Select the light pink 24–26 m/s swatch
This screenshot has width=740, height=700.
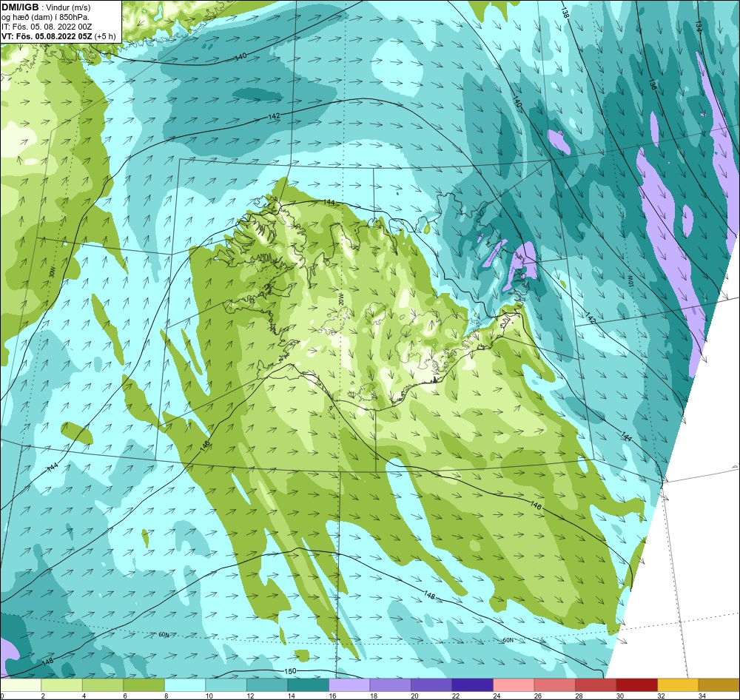514,684
